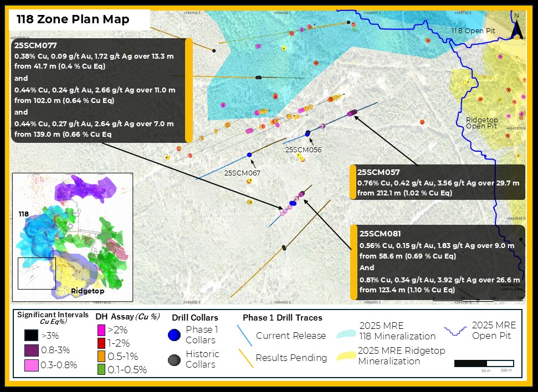The height and width of the screenshot is (392, 538).
Task: Click the Ridgetop Open Pit map label
Action: coord(477,122)
